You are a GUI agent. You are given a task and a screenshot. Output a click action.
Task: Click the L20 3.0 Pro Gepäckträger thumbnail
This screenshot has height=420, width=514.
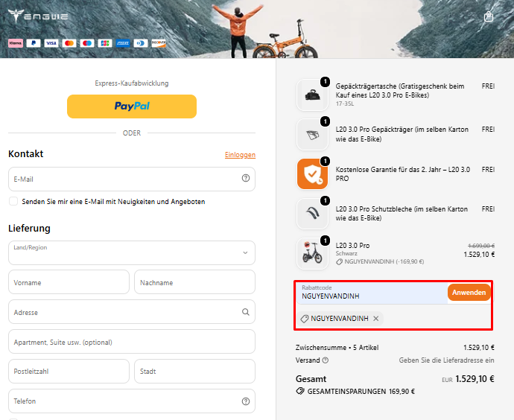point(312,134)
